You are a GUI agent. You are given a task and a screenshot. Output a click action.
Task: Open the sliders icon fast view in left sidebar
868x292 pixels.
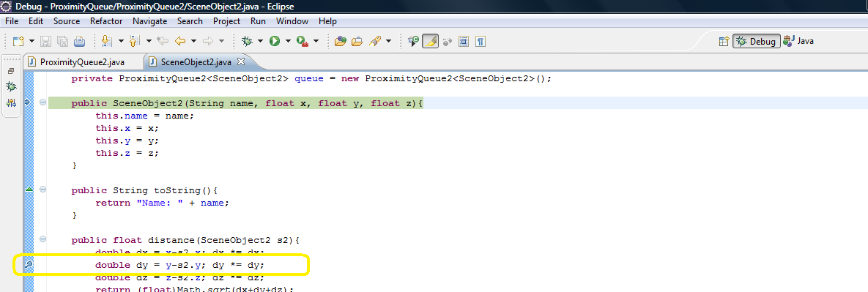click(x=11, y=103)
